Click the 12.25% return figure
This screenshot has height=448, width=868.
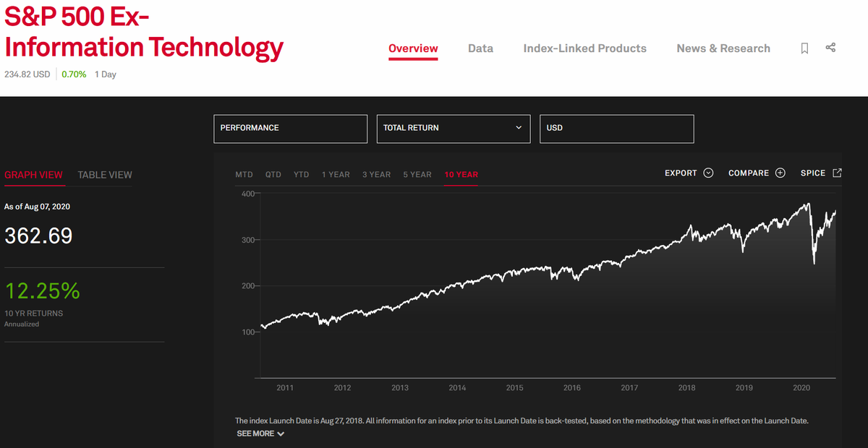pyautogui.click(x=43, y=290)
